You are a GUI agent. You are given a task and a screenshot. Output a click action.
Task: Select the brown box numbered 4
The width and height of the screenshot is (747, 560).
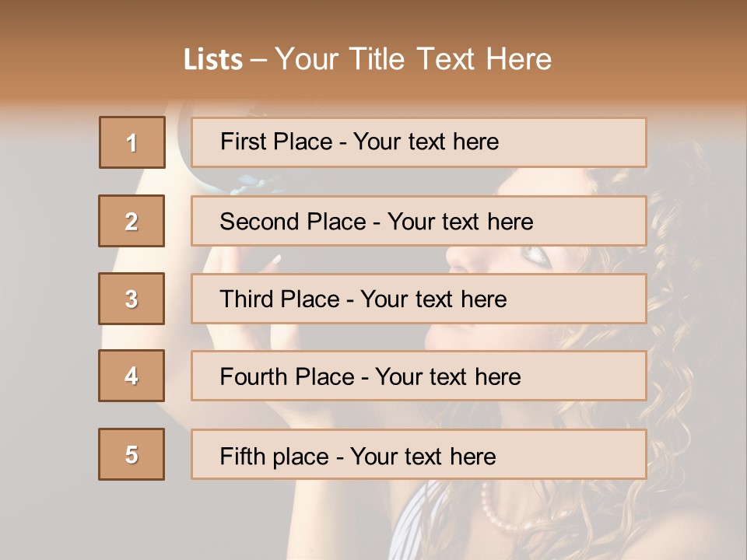click(132, 376)
